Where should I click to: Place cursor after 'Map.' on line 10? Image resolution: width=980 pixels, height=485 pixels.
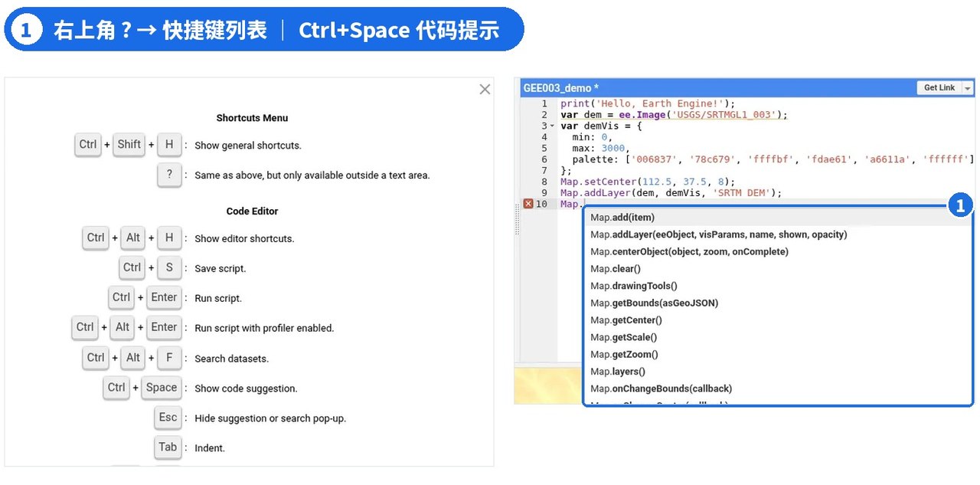pos(584,205)
